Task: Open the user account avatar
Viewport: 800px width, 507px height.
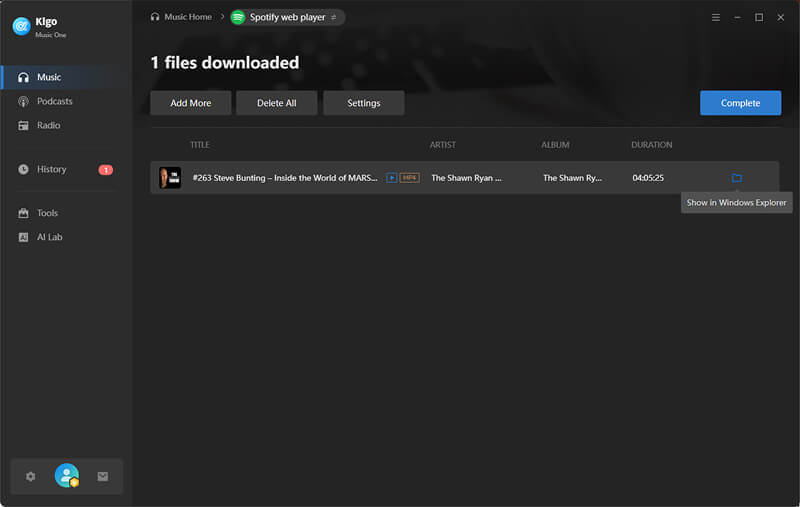Action: tap(67, 475)
